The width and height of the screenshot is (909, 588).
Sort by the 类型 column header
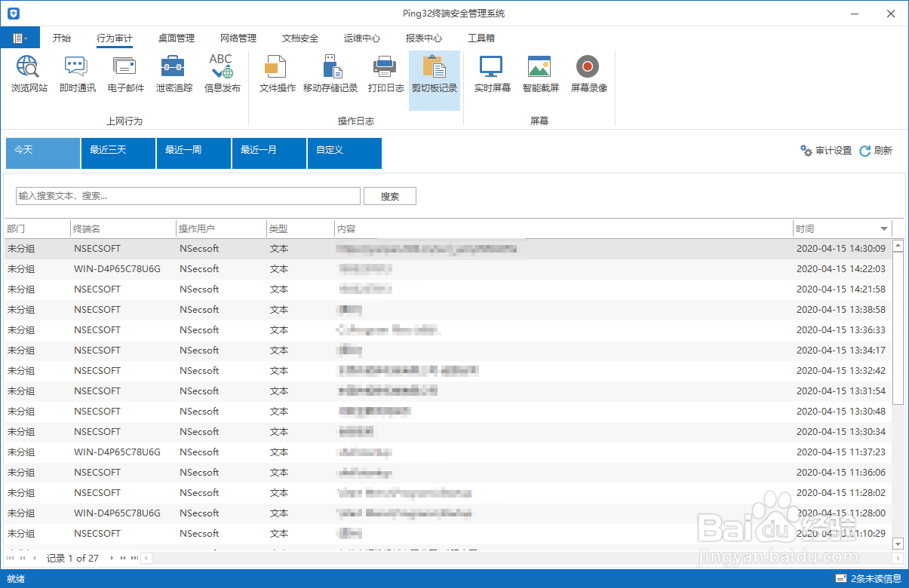click(301, 228)
